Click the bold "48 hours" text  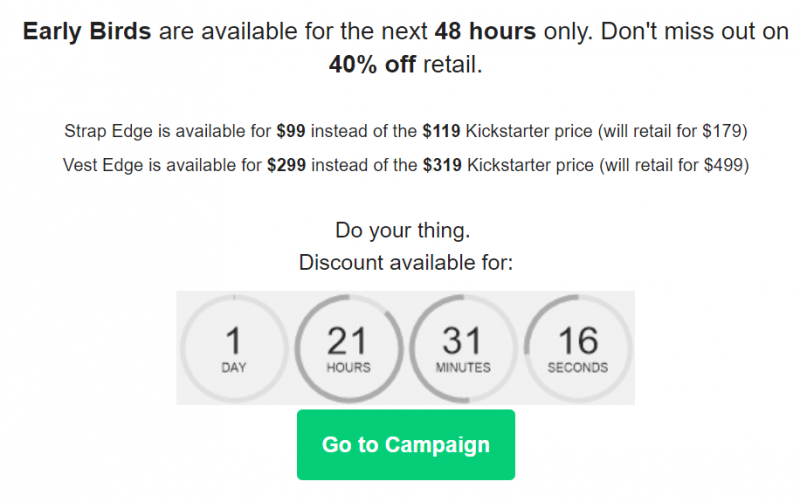(x=486, y=31)
